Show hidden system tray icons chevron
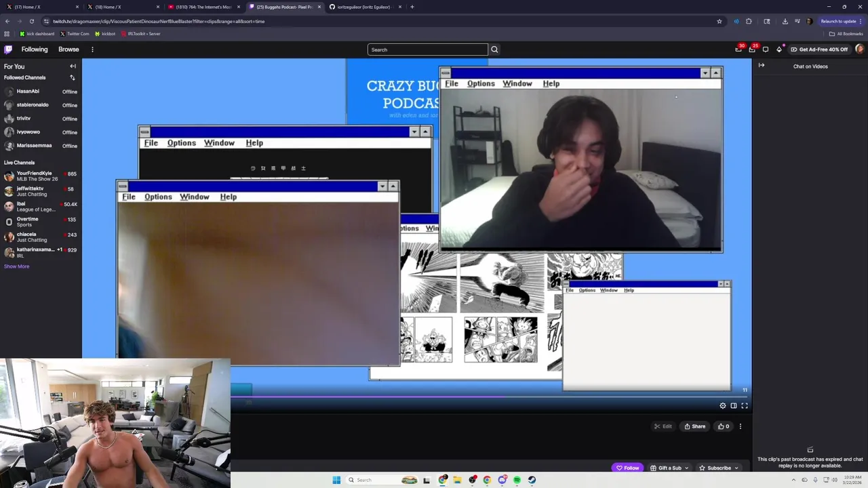 coord(793,480)
